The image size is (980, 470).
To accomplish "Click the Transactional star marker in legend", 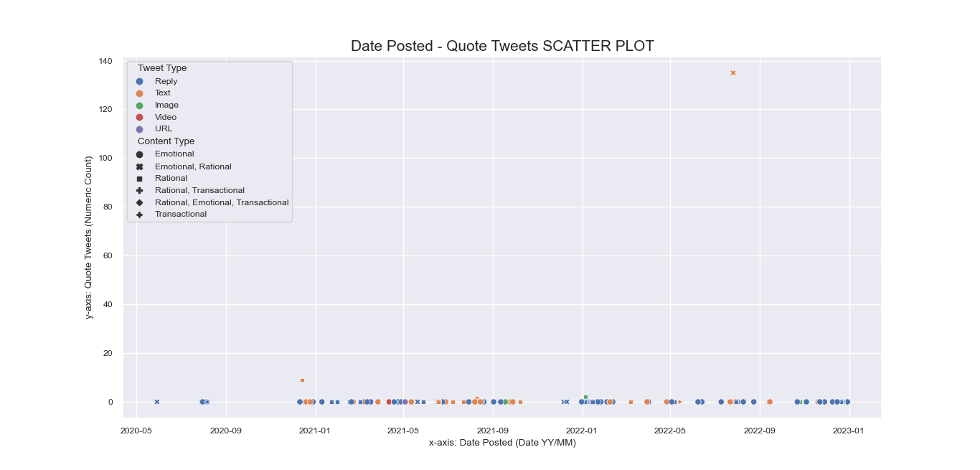I will pos(139,215).
